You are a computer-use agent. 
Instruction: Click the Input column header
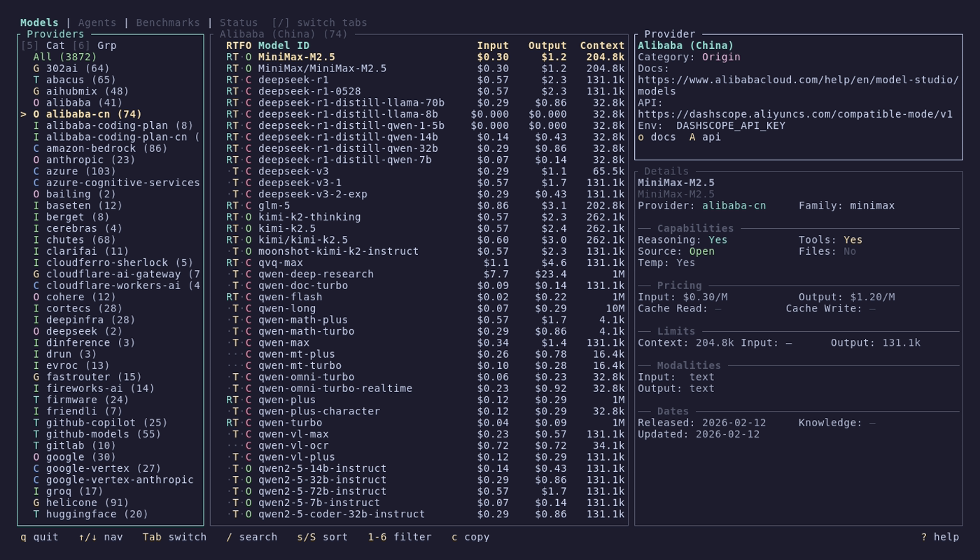tap(493, 45)
